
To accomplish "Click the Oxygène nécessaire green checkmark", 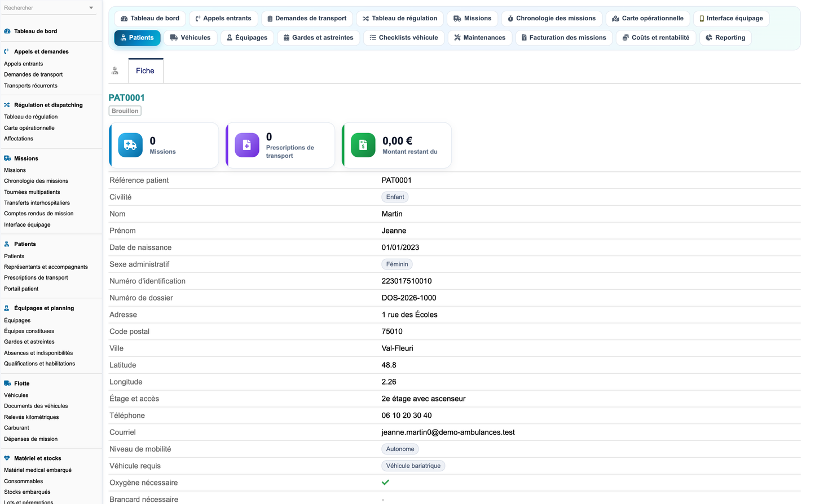I will [386, 483].
